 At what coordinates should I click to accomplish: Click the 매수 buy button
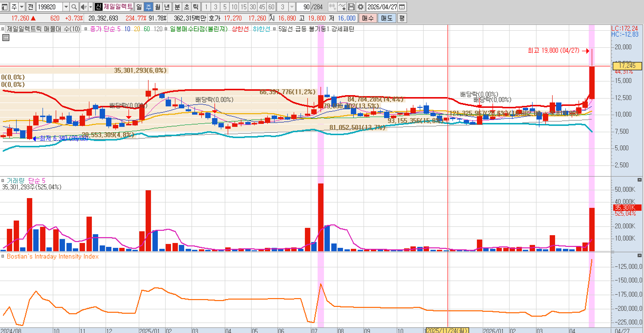(368, 18)
